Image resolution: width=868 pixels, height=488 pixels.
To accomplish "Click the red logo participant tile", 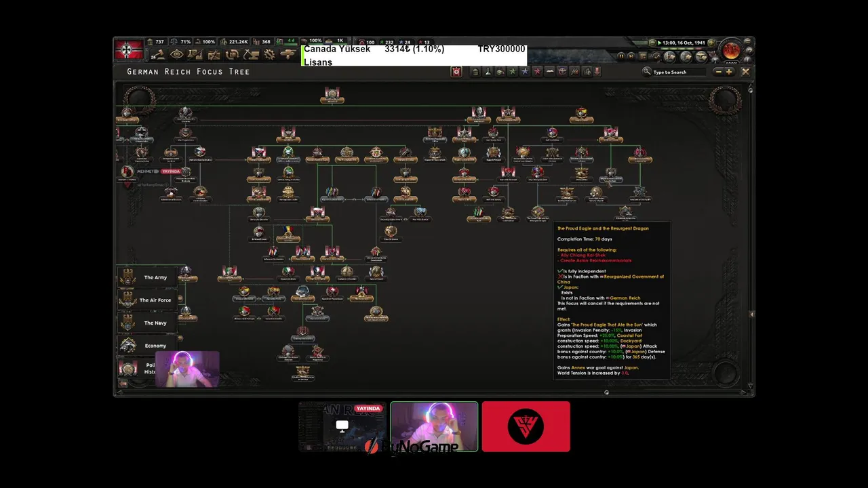I will [x=526, y=426].
